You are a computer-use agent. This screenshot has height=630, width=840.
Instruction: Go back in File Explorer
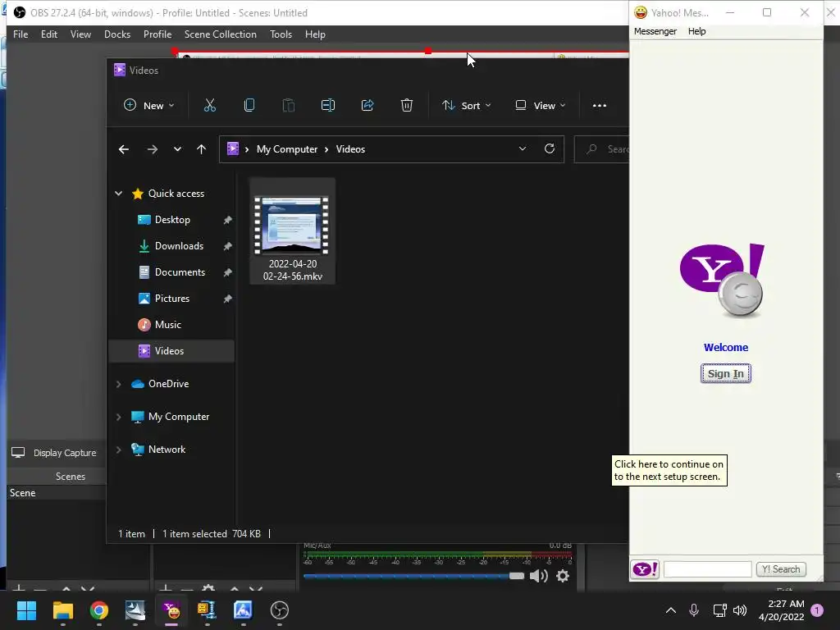tap(124, 149)
